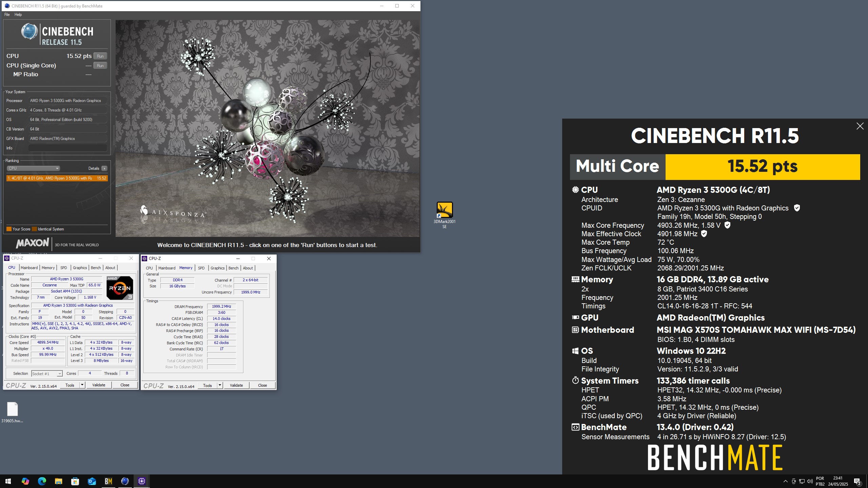Open the Cinebench File menu

(7, 15)
